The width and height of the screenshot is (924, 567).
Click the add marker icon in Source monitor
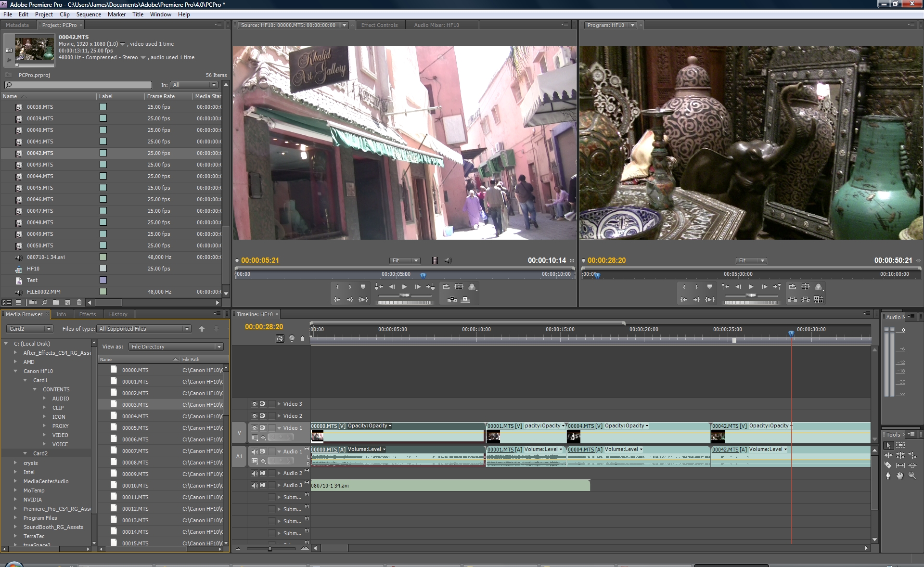(x=362, y=286)
